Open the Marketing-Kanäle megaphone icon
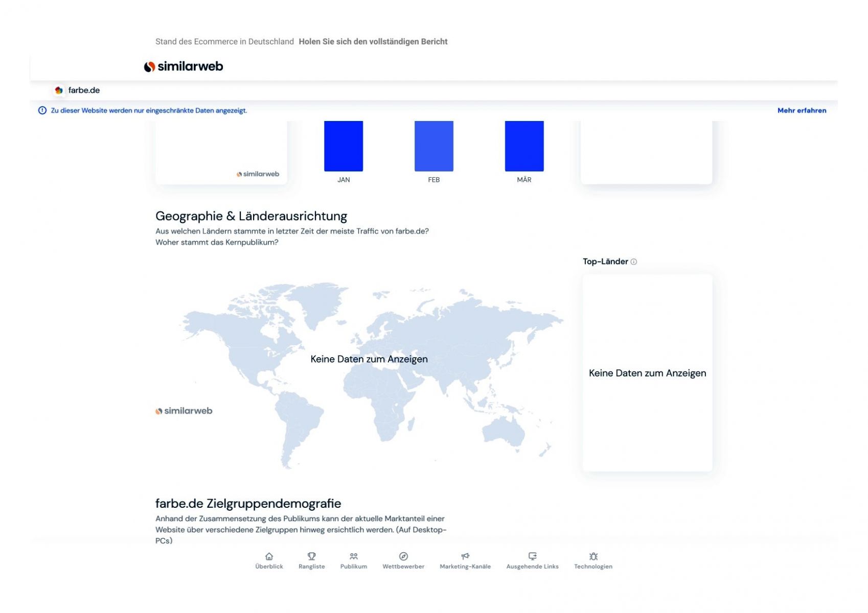The image size is (868, 613). (465, 556)
